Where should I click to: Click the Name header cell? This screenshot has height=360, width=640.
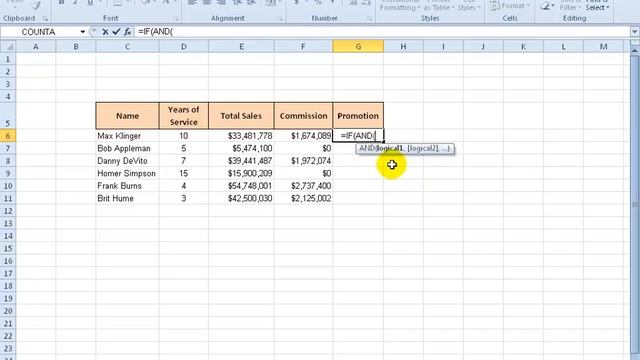point(127,116)
